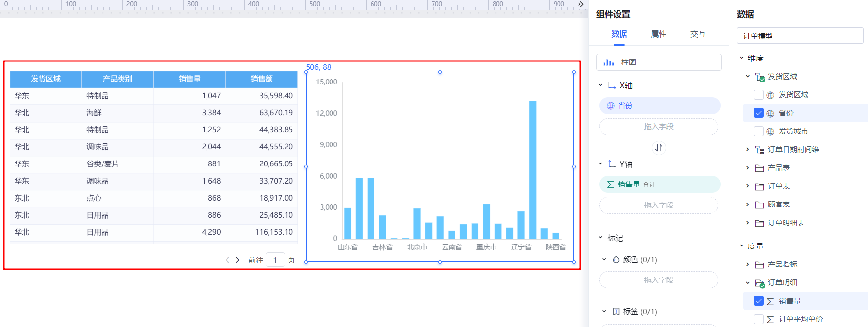Collapse the X轴 section
Image resolution: width=868 pixels, height=327 pixels.
pos(601,85)
